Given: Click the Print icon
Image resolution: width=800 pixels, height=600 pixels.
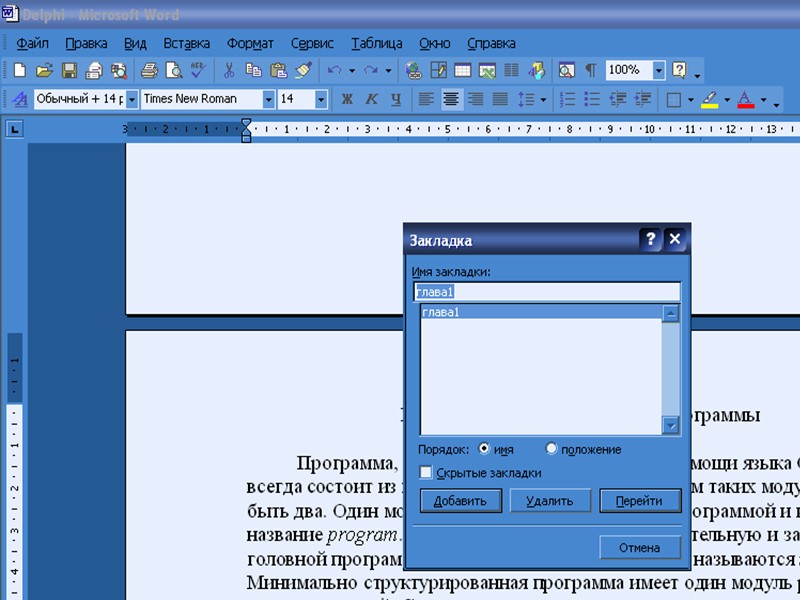Looking at the screenshot, I should pyautogui.click(x=149, y=70).
